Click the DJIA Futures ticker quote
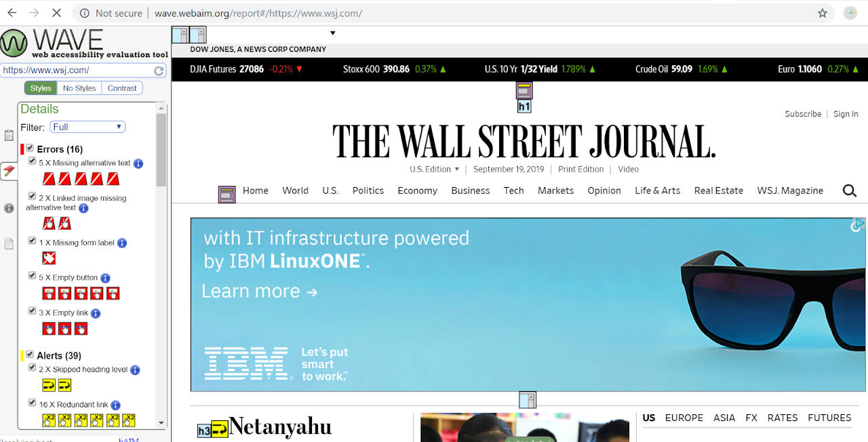Viewport: 868px width, 442px height. [247, 69]
